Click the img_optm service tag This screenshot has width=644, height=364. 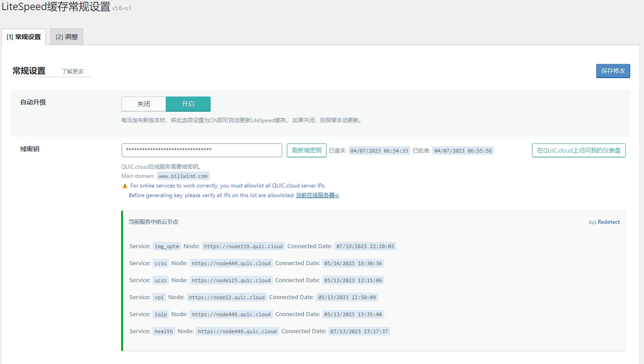pyautogui.click(x=167, y=246)
